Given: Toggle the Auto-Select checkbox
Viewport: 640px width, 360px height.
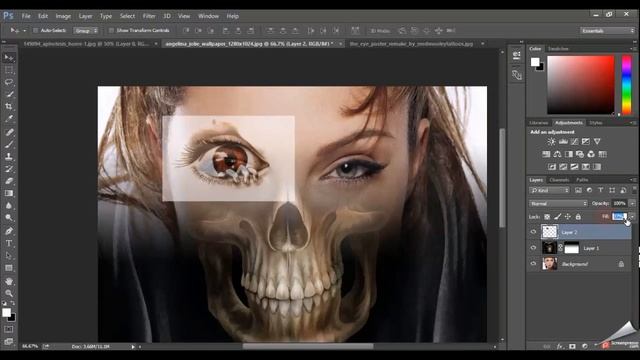Looking at the screenshot, I should (36, 31).
